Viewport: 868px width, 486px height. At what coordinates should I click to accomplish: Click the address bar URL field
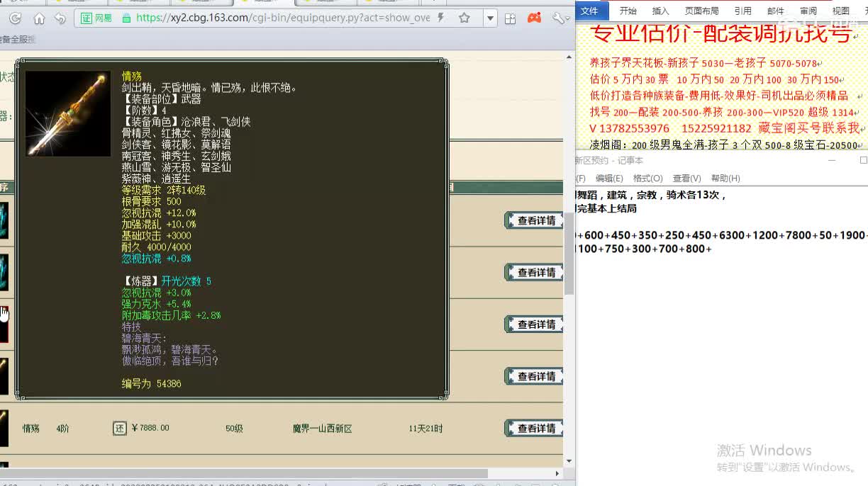[x=283, y=18]
